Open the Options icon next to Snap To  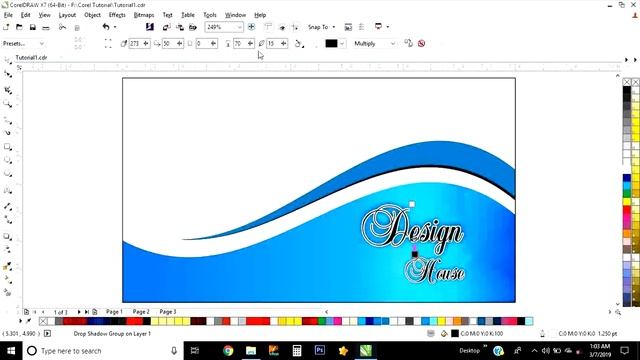348,27
